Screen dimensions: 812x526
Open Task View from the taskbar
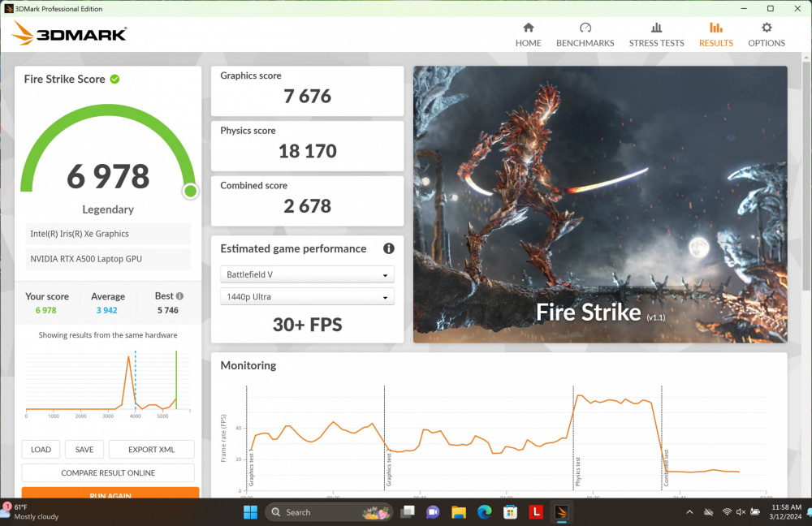click(x=408, y=512)
